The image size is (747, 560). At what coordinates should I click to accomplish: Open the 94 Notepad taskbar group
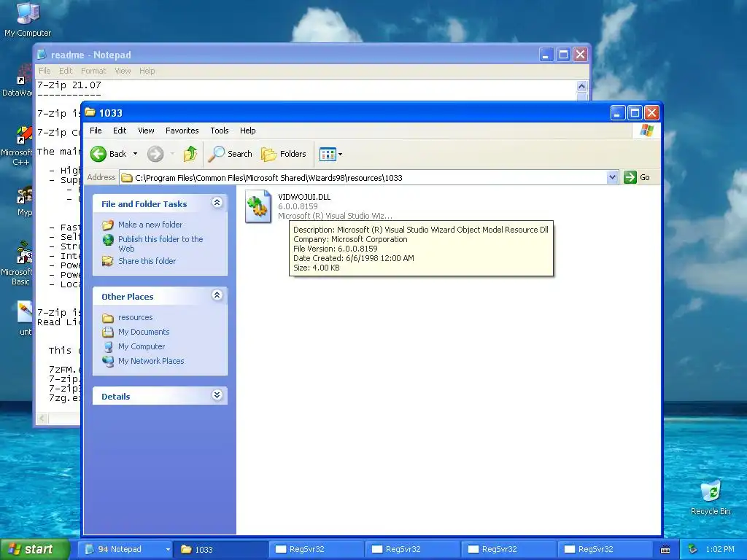pyautogui.click(x=125, y=549)
